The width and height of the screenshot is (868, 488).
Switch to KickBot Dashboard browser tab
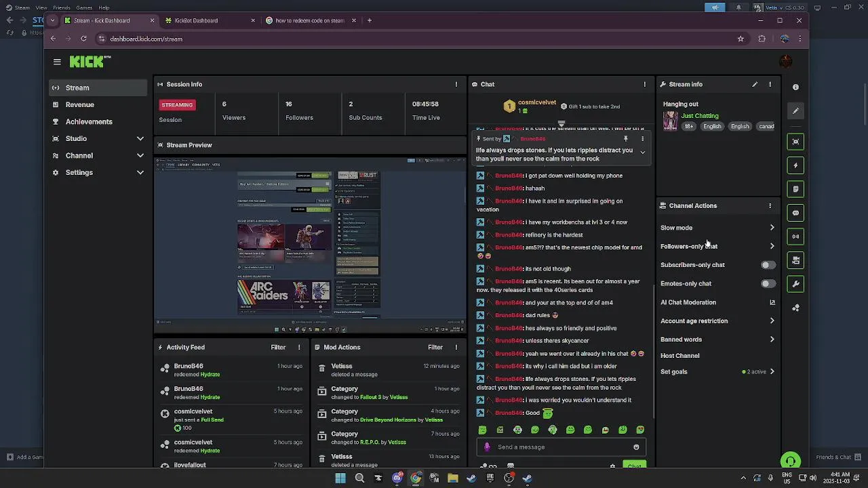(209, 20)
